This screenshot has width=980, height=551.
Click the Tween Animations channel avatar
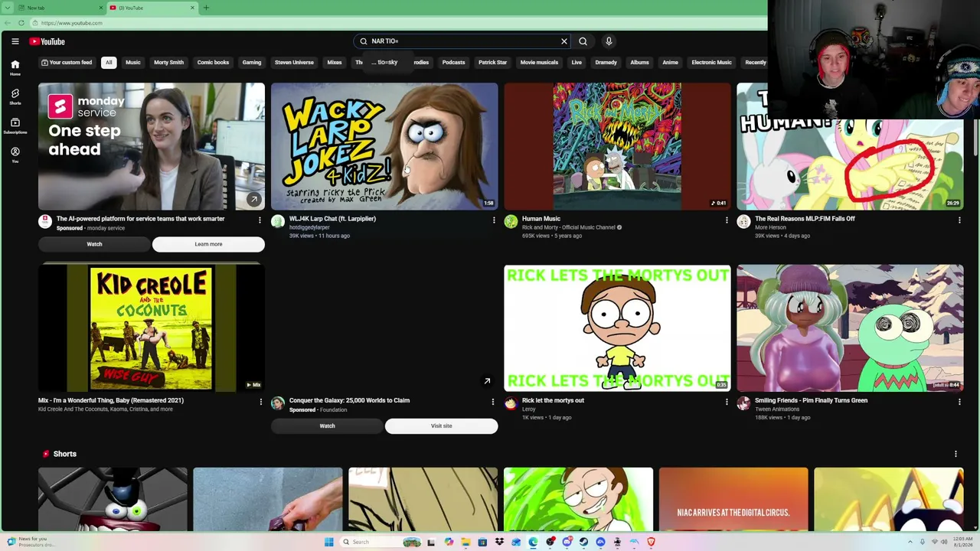tap(743, 403)
